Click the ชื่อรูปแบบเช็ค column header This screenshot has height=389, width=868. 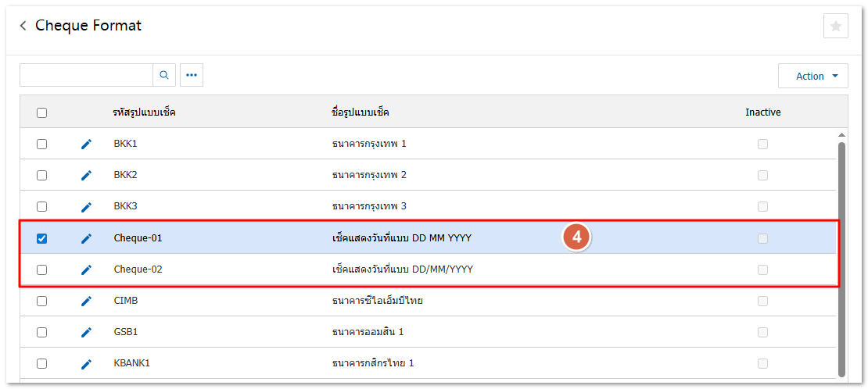tap(360, 112)
